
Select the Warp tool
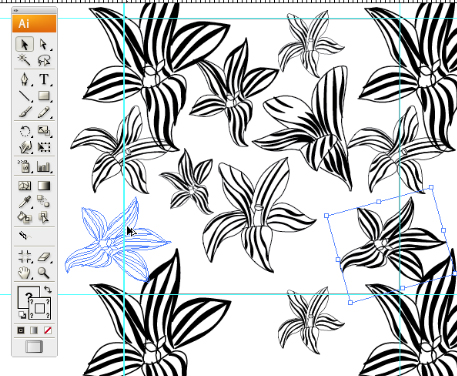click(x=25, y=147)
